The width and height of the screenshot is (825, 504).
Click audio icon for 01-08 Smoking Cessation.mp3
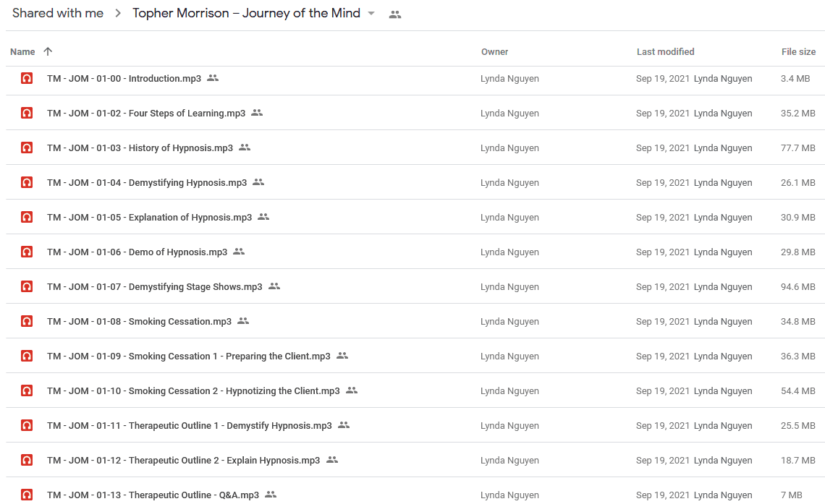coord(27,321)
